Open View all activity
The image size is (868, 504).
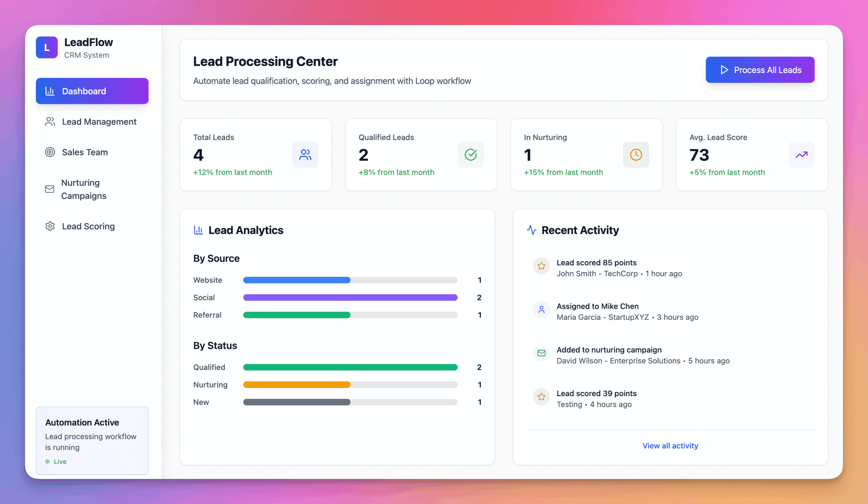pyautogui.click(x=670, y=445)
